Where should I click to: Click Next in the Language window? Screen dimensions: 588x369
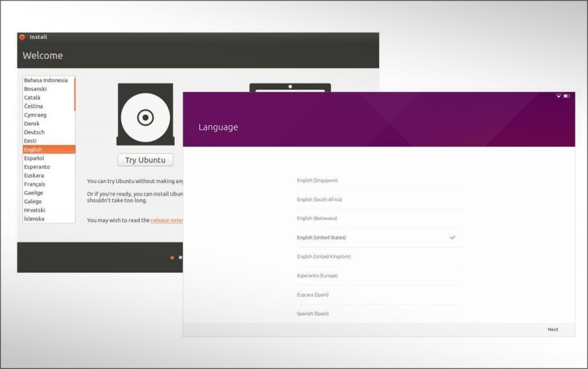click(x=553, y=329)
